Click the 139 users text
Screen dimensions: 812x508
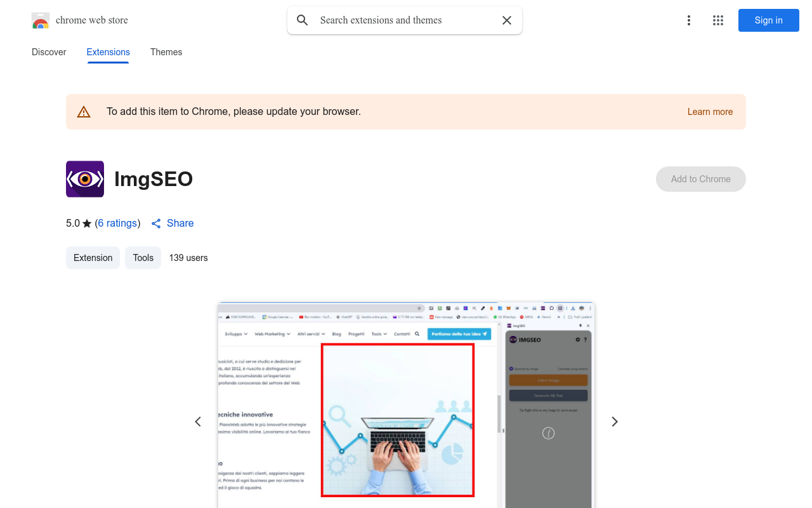coord(188,258)
